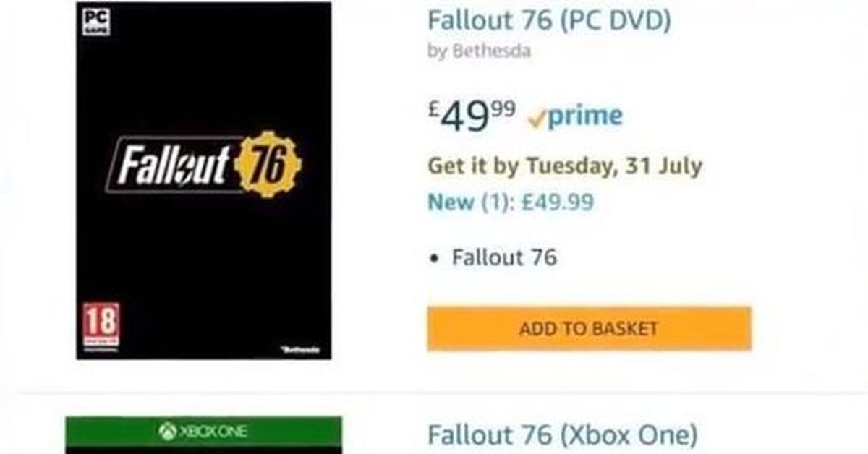Click the Xbox sphere logo in green banner
This screenshot has width=868, height=454.
tap(167, 432)
